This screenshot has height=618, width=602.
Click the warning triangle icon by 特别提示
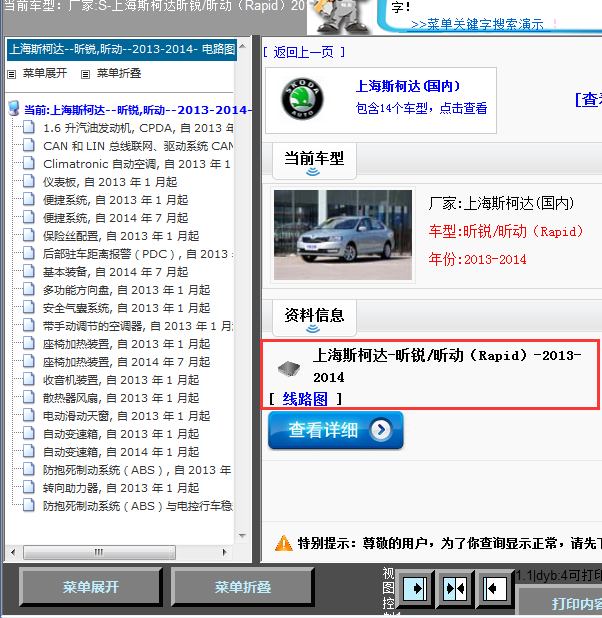tap(283, 543)
